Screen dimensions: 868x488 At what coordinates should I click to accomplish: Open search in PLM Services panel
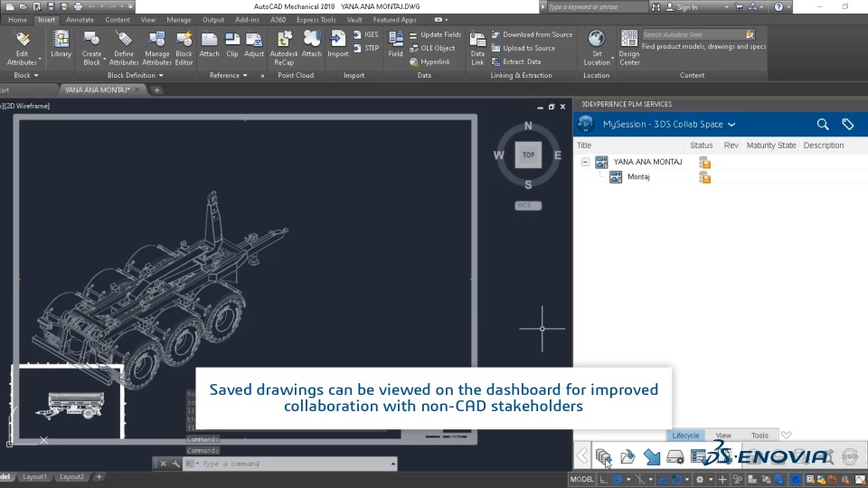[x=823, y=125]
